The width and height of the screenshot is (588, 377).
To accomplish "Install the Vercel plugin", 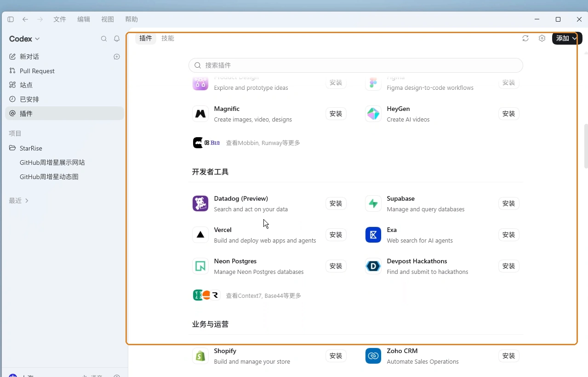I will coord(336,235).
